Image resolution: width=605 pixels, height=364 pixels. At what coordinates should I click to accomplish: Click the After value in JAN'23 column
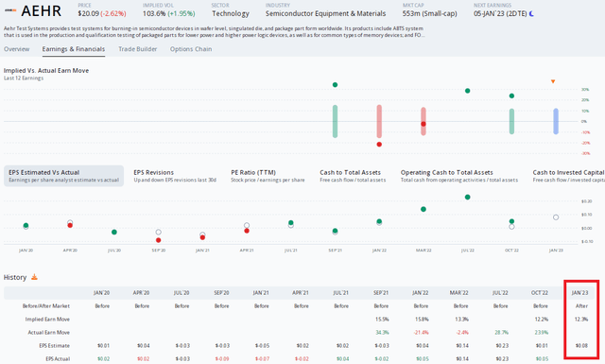coord(582,306)
